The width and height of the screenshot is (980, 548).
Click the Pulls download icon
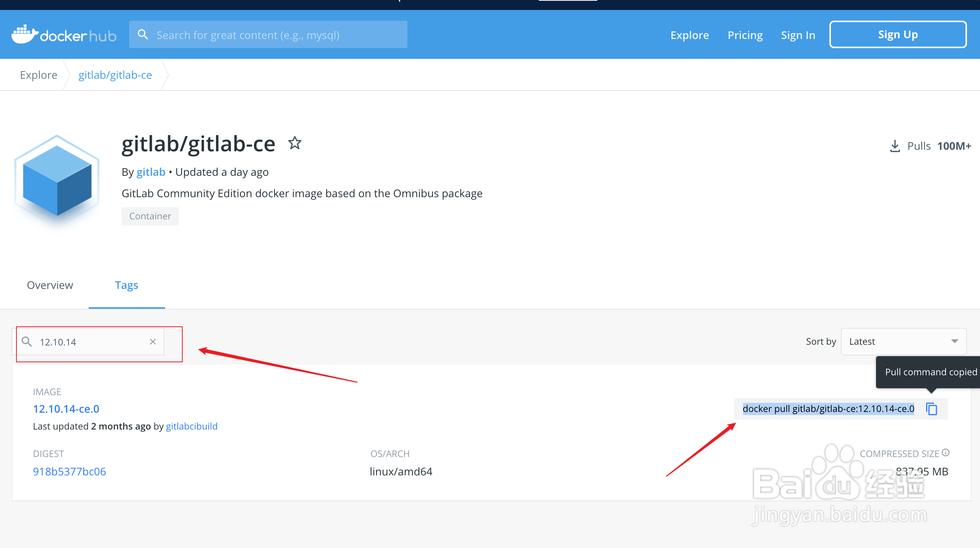point(895,146)
